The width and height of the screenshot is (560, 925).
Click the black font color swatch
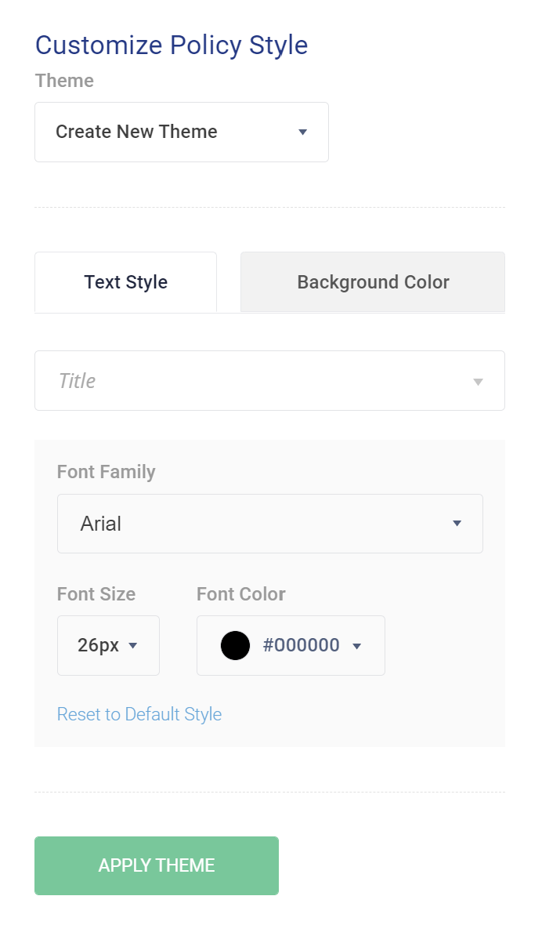235,645
